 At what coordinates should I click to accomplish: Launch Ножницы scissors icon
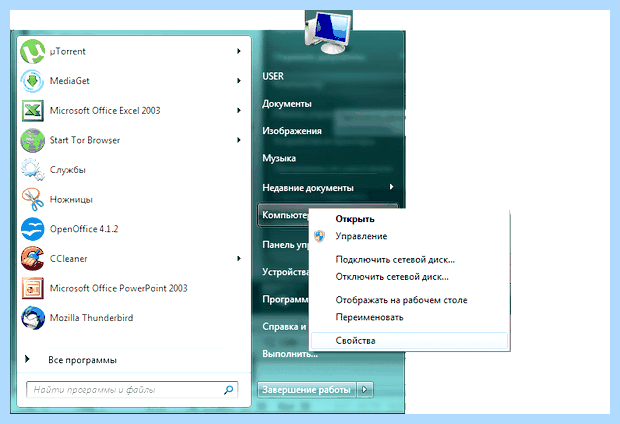[x=32, y=199]
